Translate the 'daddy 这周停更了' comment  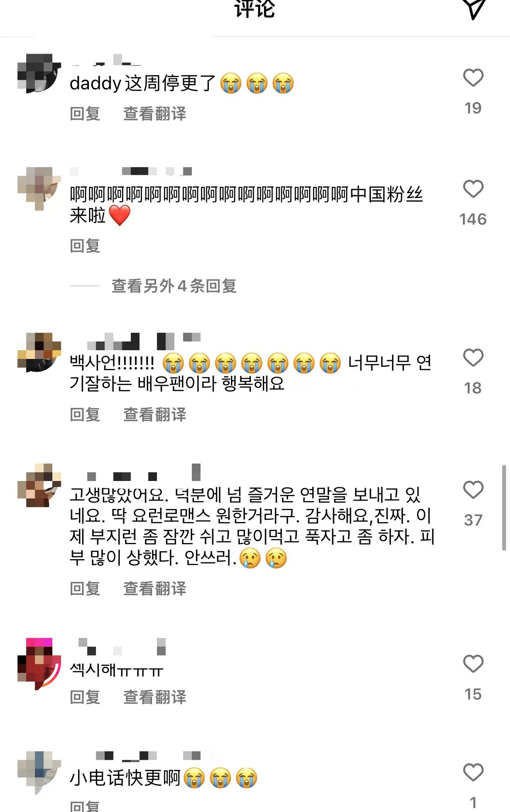point(155,114)
